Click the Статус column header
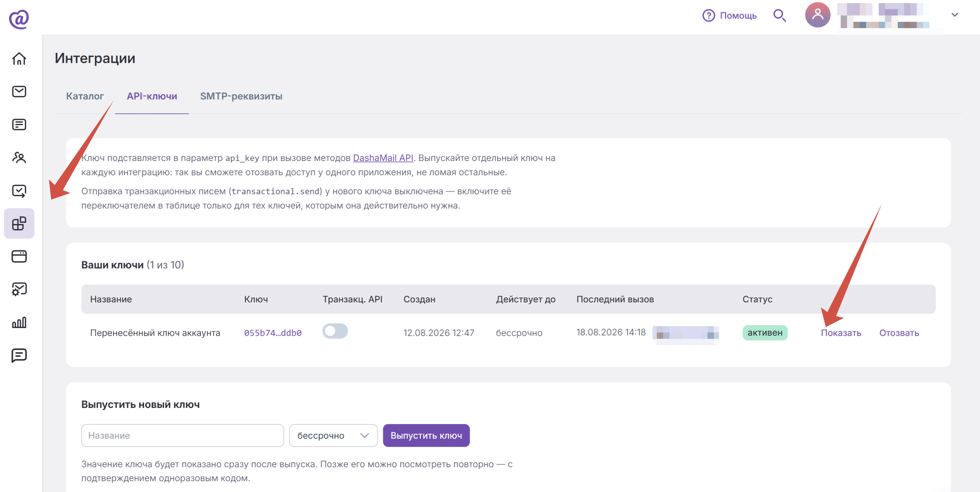The image size is (980, 492). point(757,299)
